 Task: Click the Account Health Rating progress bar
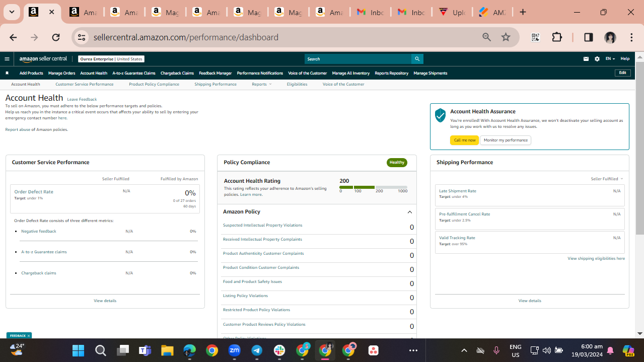(373, 187)
